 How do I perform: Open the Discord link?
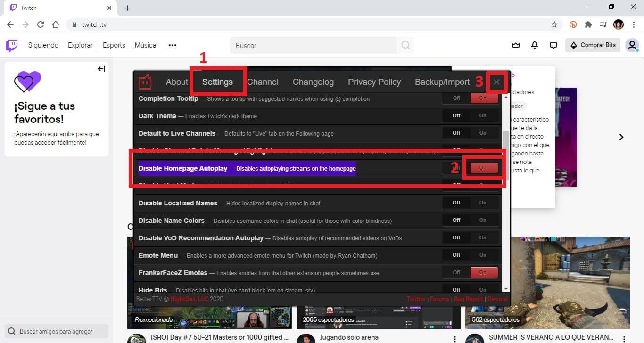coord(497,299)
